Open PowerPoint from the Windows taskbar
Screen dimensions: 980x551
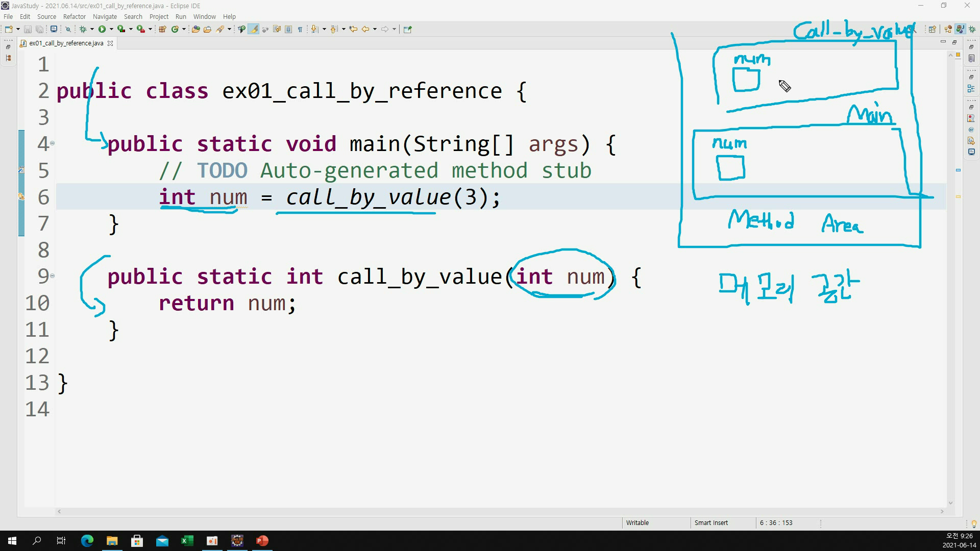click(x=262, y=541)
